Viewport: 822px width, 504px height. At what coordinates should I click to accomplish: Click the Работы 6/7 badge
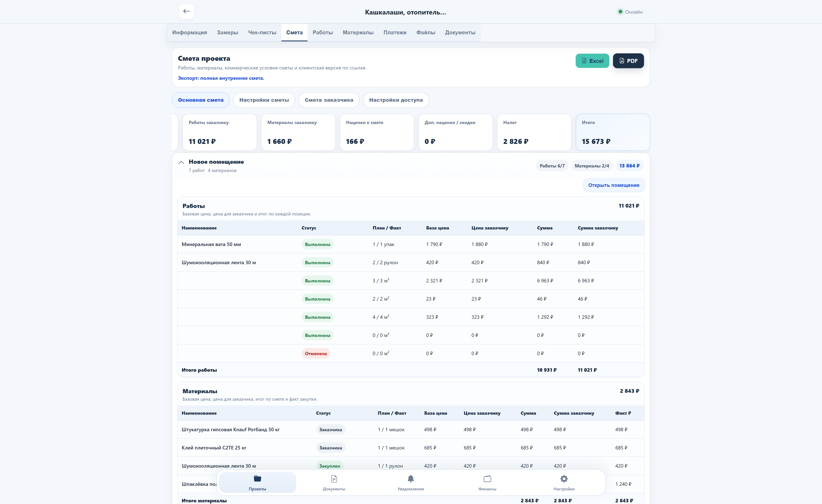(x=552, y=166)
